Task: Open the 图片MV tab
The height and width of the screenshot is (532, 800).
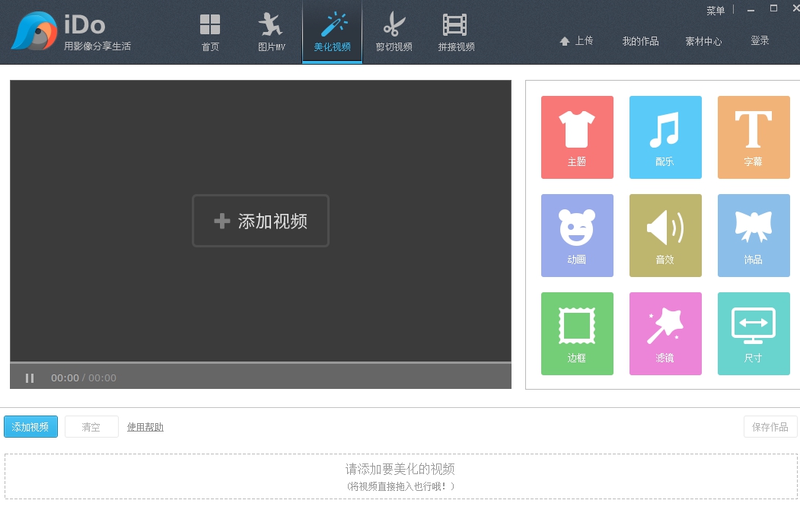Action: (x=271, y=32)
